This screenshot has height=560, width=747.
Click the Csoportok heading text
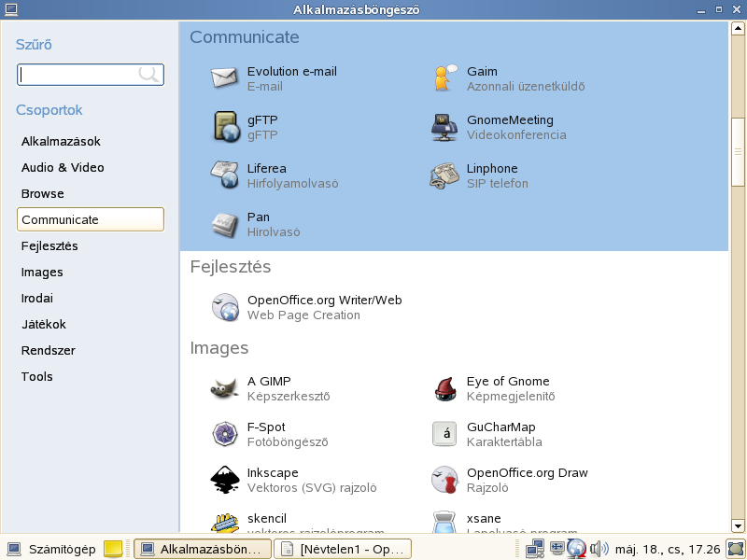tap(49, 110)
